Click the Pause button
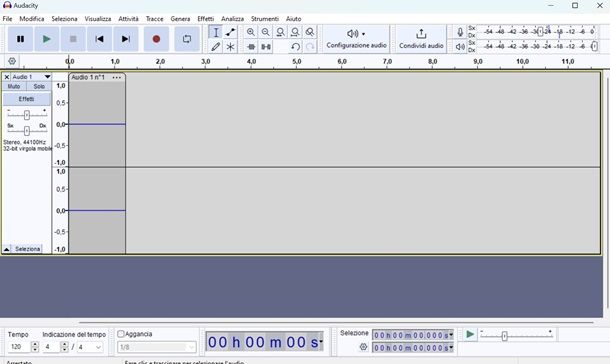The height and width of the screenshot is (364, 610). (x=20, y=39)
